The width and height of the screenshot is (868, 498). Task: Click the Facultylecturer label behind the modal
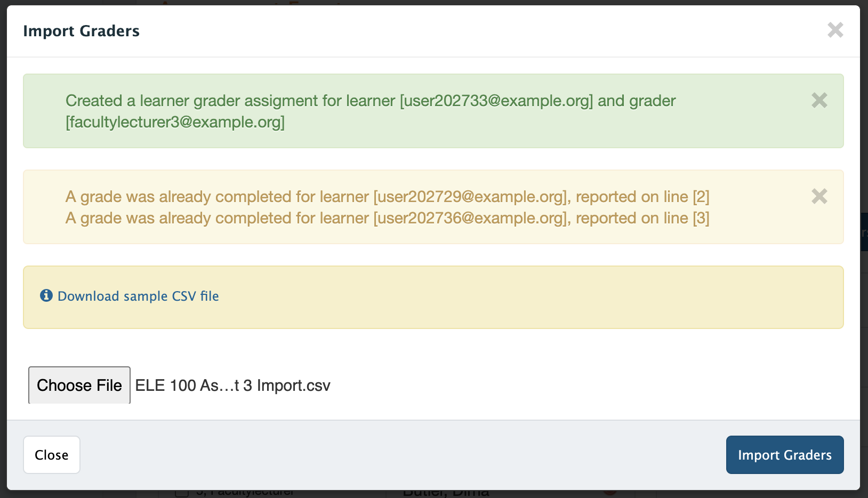pyautogui.click(x=246, y=493)
